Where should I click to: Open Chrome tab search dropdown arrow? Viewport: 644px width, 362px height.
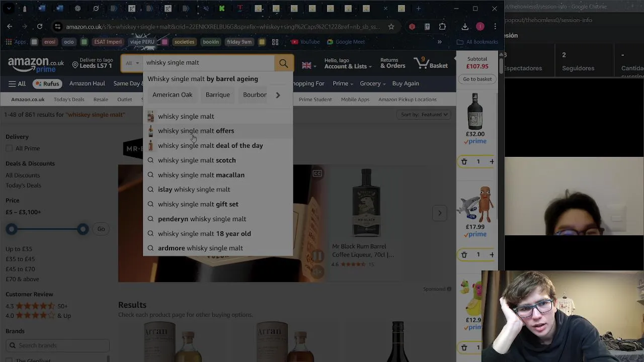click(x=9, y=9)
